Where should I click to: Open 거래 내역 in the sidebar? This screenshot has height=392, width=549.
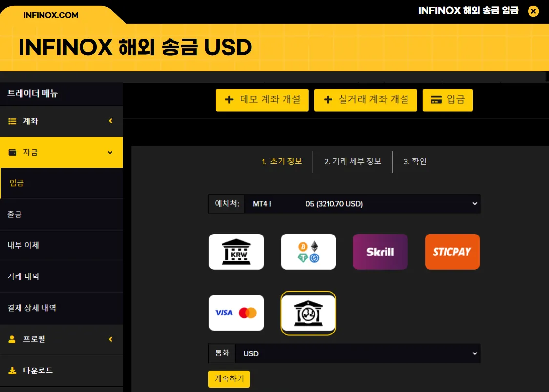coord(61,276)
